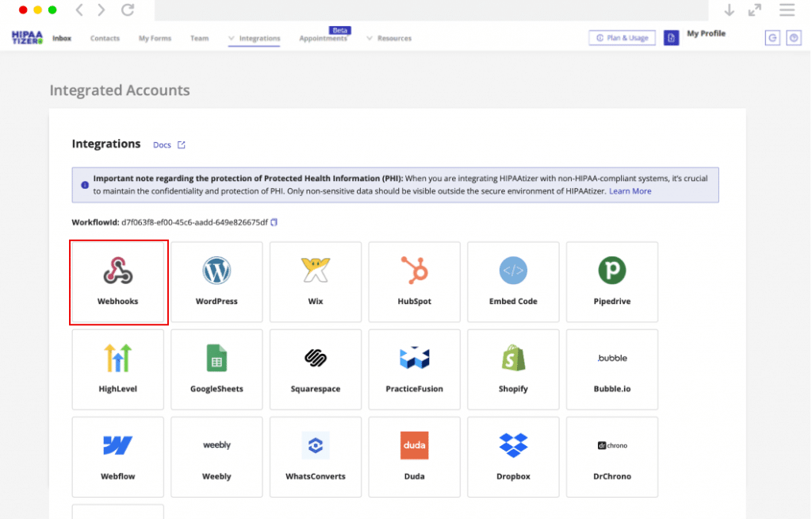Click the HighLevel integration icon
This screenshot has width=812, height=519.
[x=118, y=358]
